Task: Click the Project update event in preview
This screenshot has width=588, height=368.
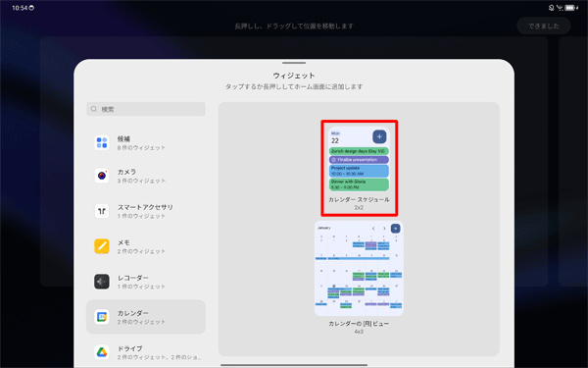Action: [359, 171]
